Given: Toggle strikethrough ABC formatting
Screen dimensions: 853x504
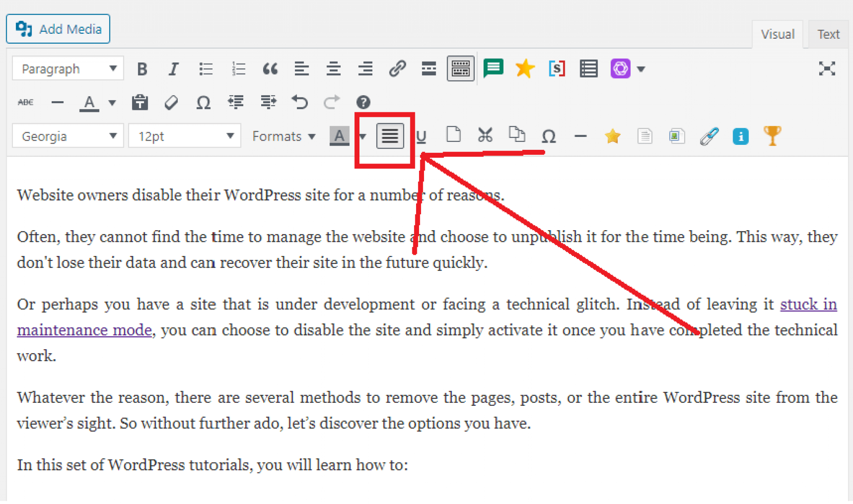Looking at the screenshot, I should point(25,102).
